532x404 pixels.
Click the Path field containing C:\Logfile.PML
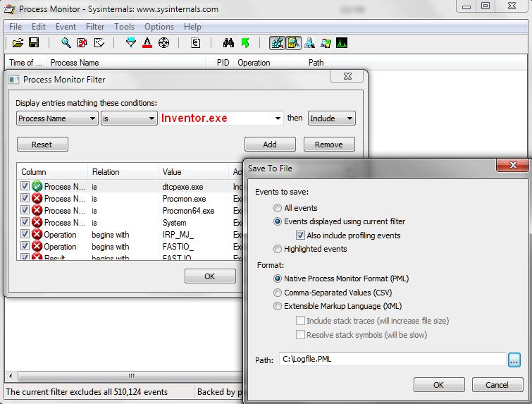tap(392, 359)
